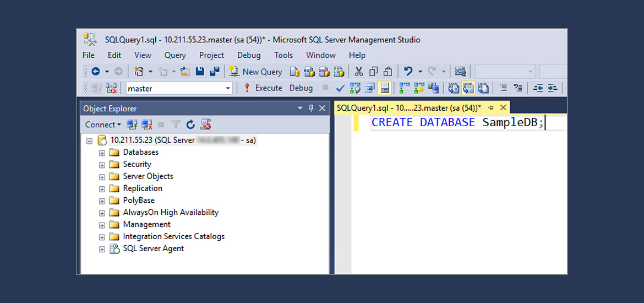This screenshot has width=644, height=303.
Task: Click the Debug button in toolbar
Action: [x=301, y=88]
